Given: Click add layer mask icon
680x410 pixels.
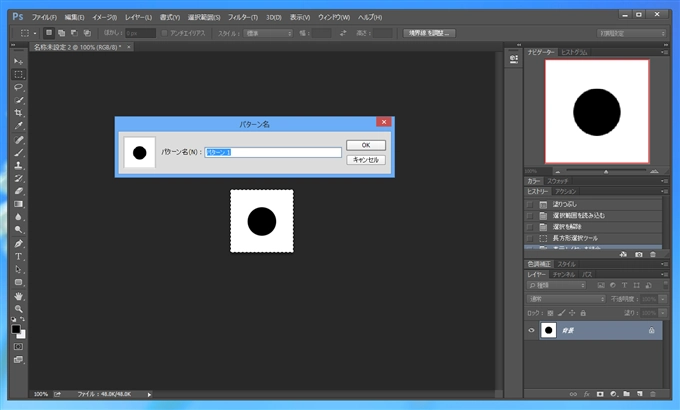Looking at the screenshot, I should (x=600, y=394).
